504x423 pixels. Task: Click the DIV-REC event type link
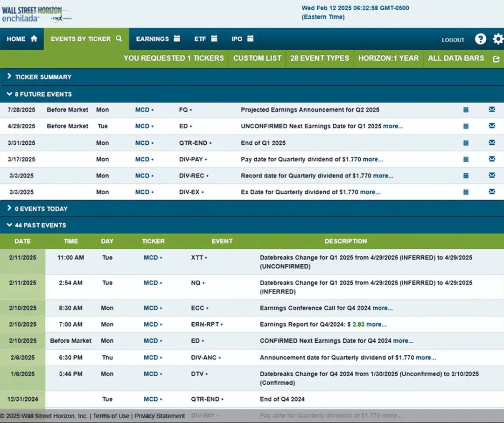pyautogui.click(x=192, y=176)
